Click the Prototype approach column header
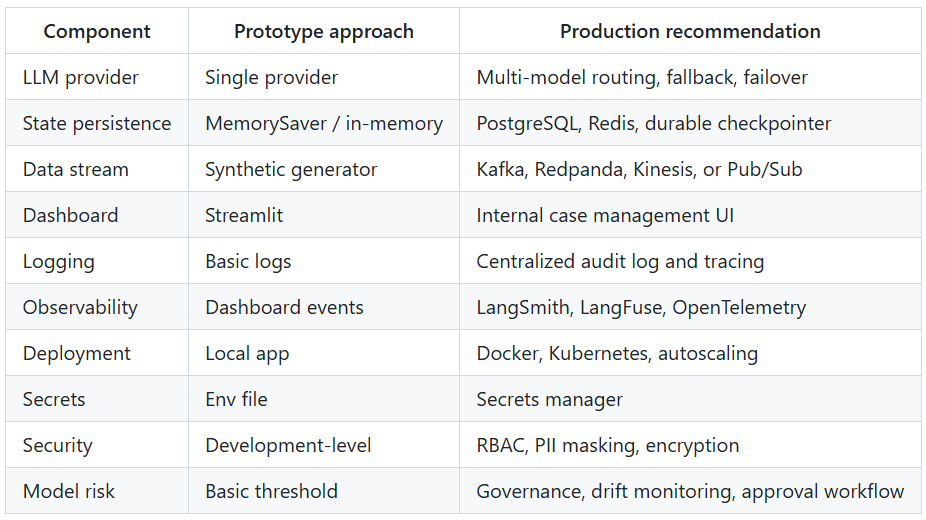 coord(324,31)
